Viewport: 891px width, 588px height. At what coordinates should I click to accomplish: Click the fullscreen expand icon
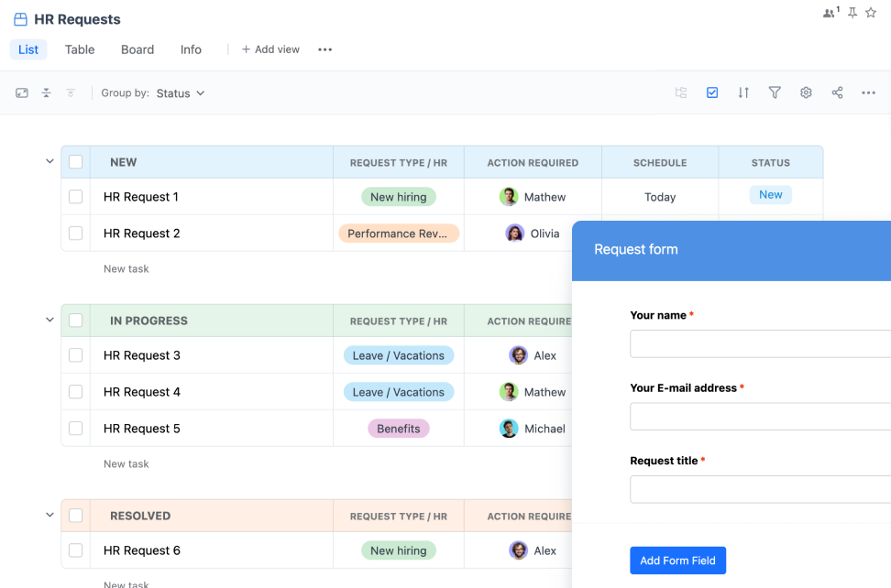(22, 93)
